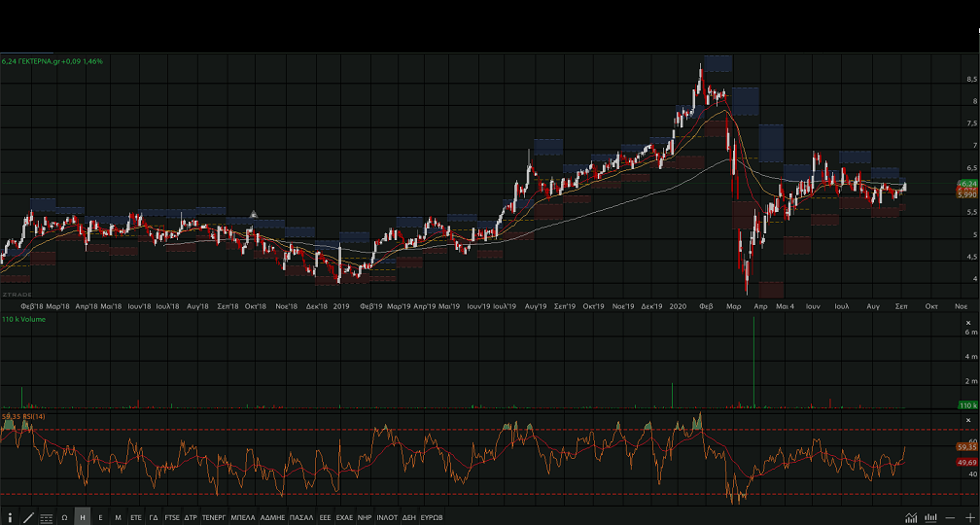980x525 pixels.
Task: Zoom out with the minus icon
Action: [950, 517]
